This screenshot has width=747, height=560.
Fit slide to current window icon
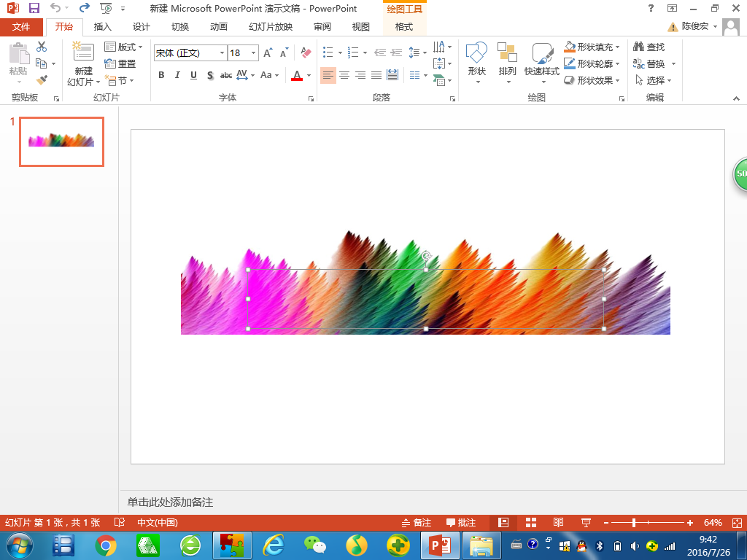point(737,522)
